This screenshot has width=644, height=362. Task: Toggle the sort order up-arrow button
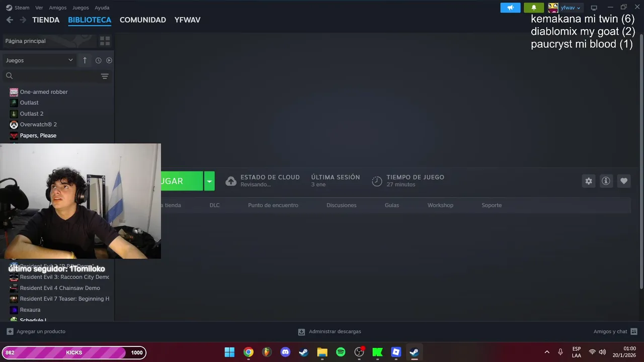click(85, 60)
